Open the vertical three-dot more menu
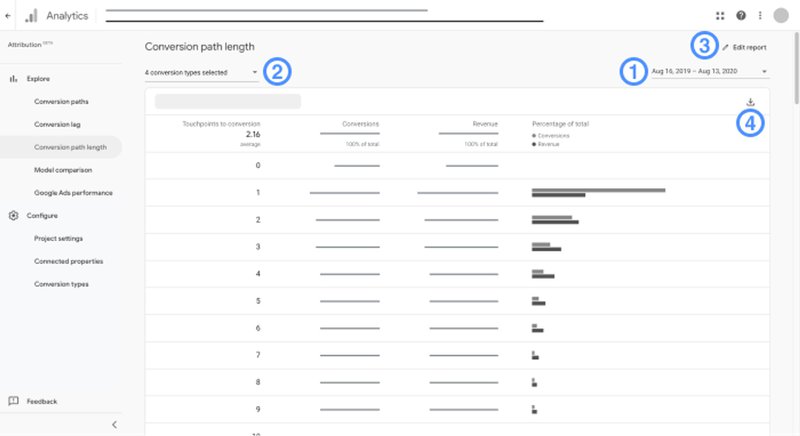The height and width of the screenshot is (436, 800). pos(760,16)
